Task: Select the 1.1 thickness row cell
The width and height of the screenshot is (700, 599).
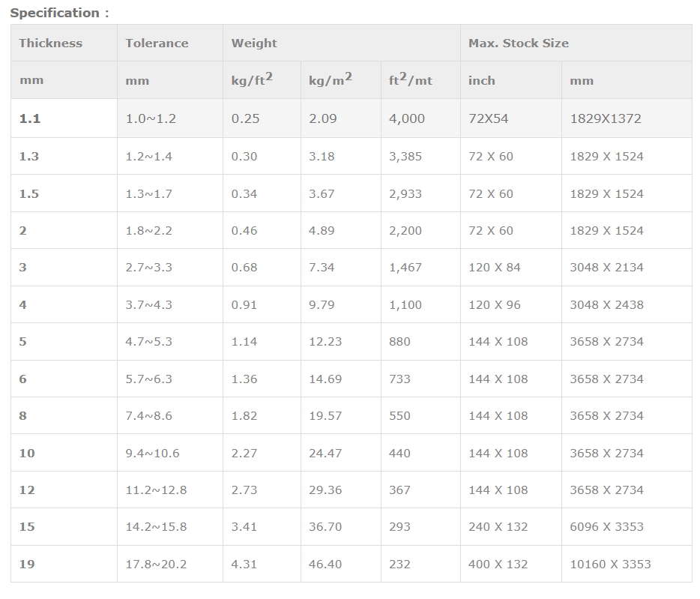Action: pos(64,118)
